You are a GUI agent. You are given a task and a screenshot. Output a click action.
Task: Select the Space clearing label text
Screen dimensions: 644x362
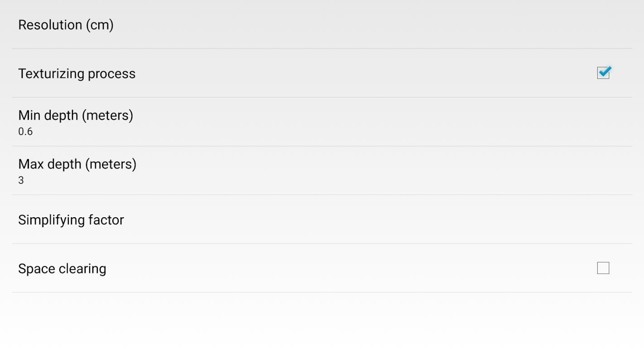tap(62, 269)
